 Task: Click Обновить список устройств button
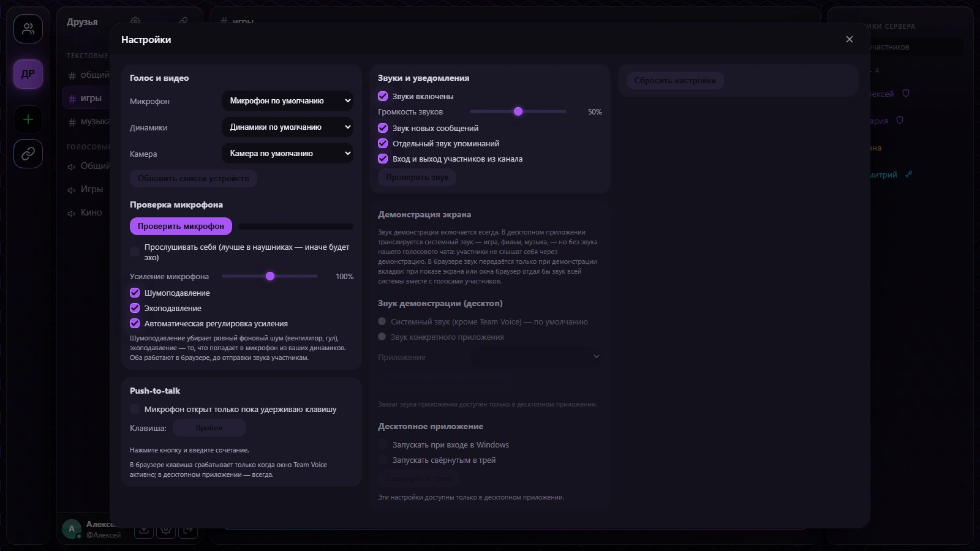click(x=194, y=178)
